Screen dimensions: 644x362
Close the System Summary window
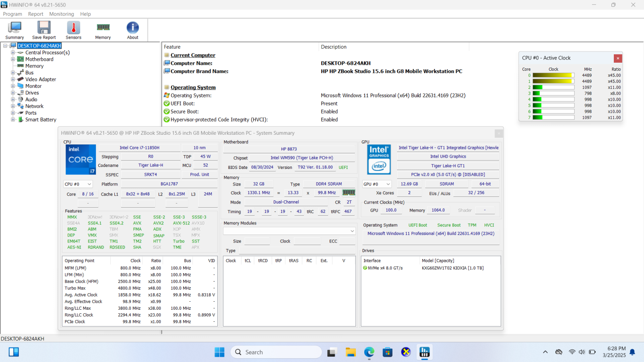click(499, 133)
